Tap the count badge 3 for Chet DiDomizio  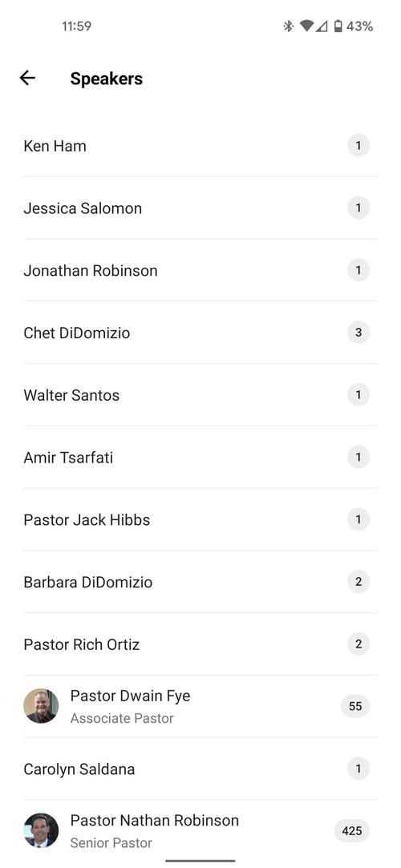click(358, 333)
